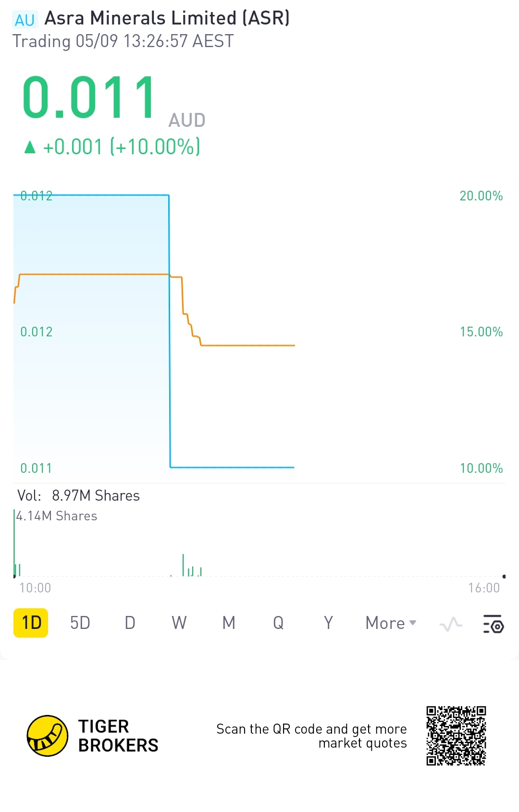Click the QR code image
Screen dimensions: 519x812
tap(456, 736)
